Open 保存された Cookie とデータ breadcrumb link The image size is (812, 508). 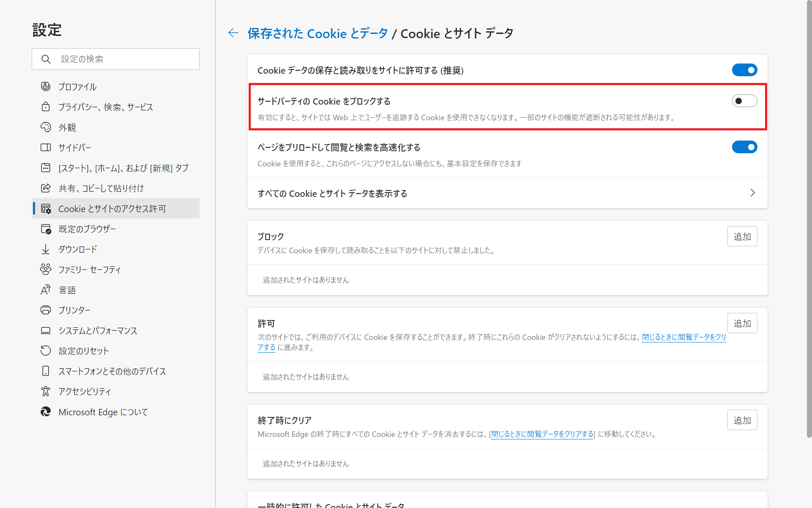coord(318,33)
